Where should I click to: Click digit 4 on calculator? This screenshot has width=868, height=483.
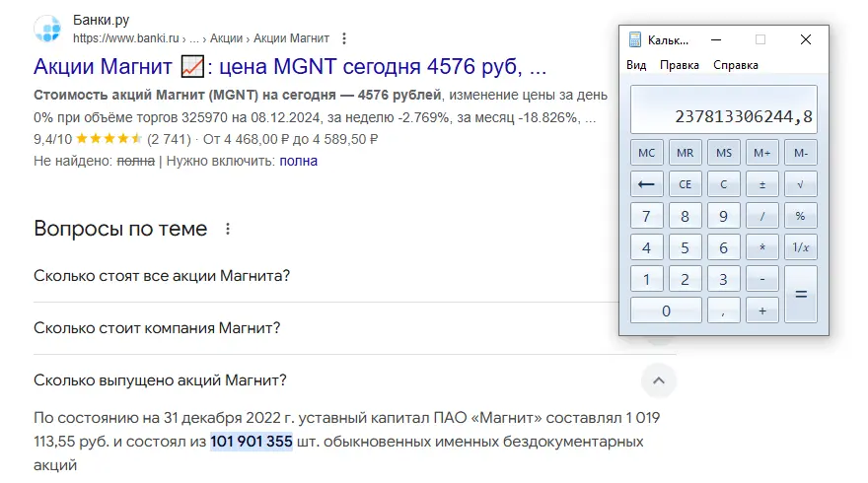(647, 247)
